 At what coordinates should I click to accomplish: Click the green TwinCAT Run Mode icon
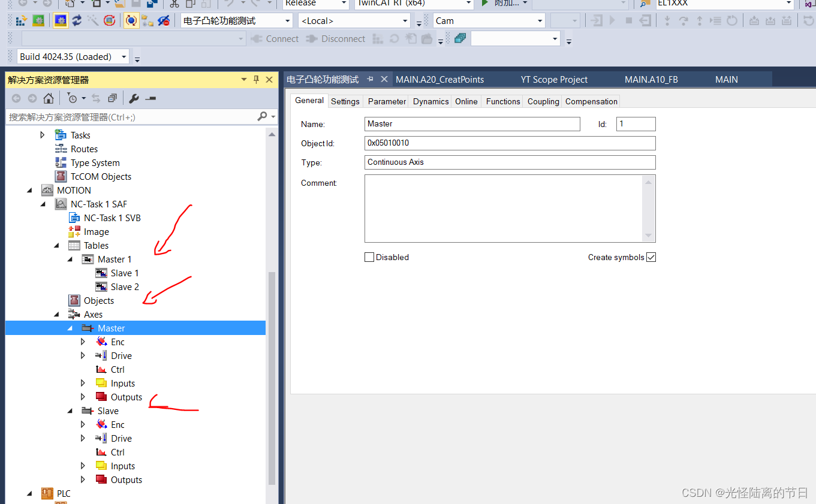pyautogui.click(x=38, y=20)
